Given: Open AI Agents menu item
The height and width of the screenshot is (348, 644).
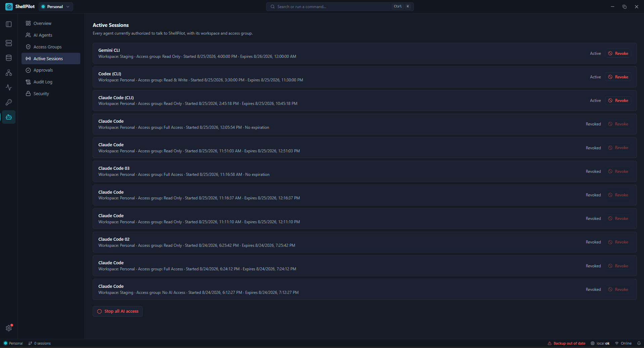Looking at the screenshot, I should [x=51, y=35].
